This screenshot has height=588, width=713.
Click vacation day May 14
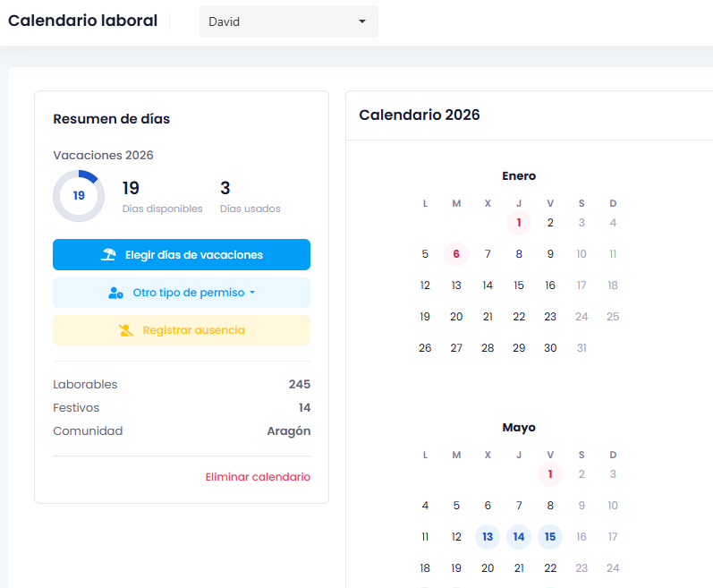pyautogui.click(x=519, y=537)
